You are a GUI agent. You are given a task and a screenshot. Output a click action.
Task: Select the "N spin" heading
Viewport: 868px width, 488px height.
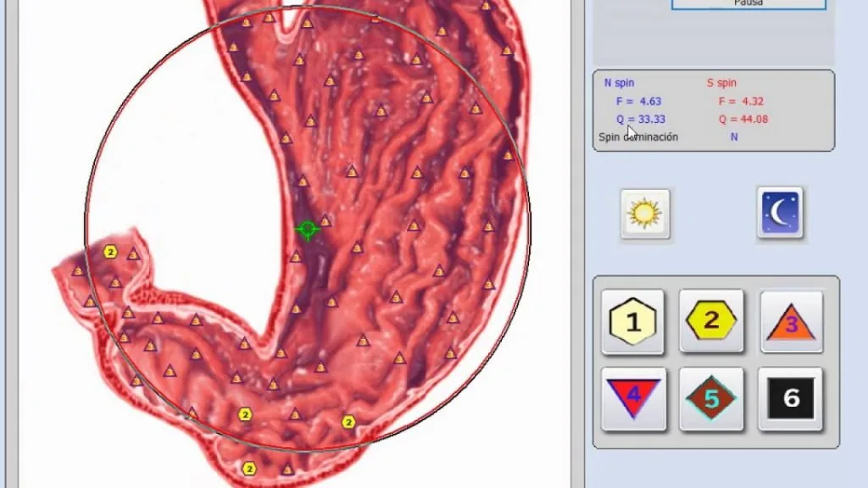click(x=619, y=83)
